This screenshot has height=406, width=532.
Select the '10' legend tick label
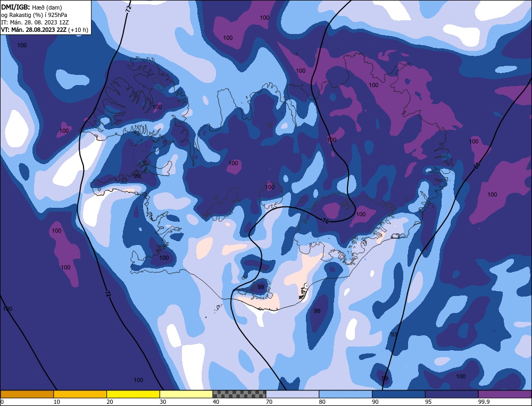click(57, 402)
